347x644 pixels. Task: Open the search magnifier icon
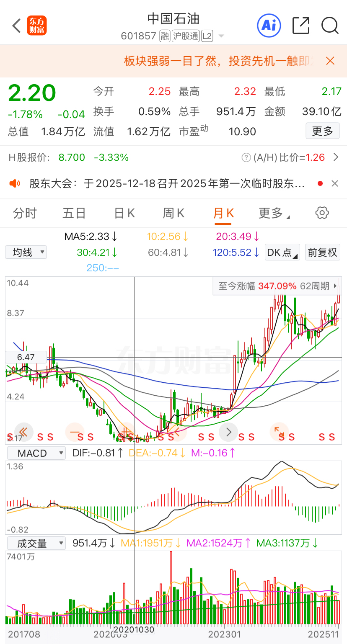click(330, 26)
